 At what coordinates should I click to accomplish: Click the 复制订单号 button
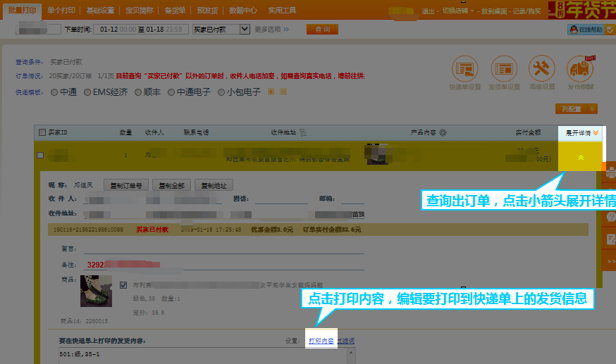point(127,186)
